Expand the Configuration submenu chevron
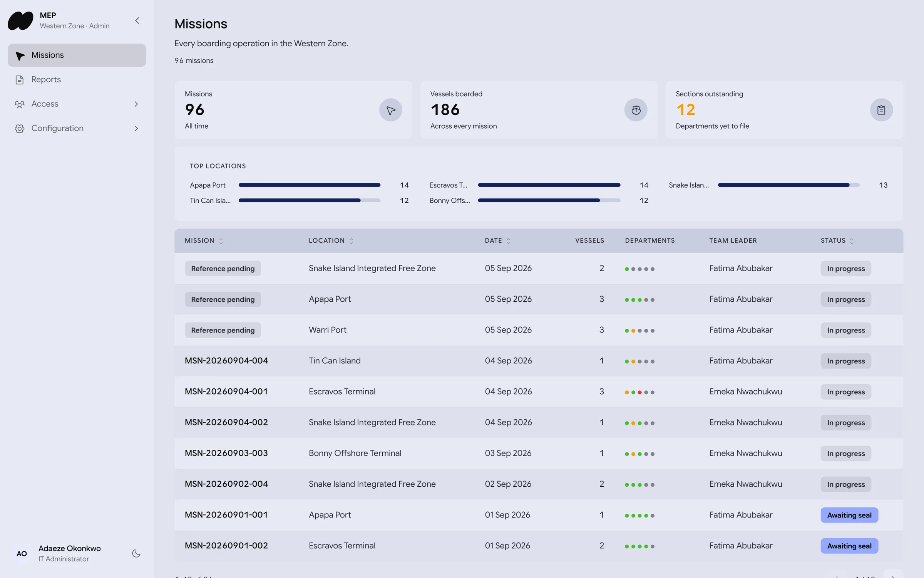This screenshot has height=578, width=924. 136,128
